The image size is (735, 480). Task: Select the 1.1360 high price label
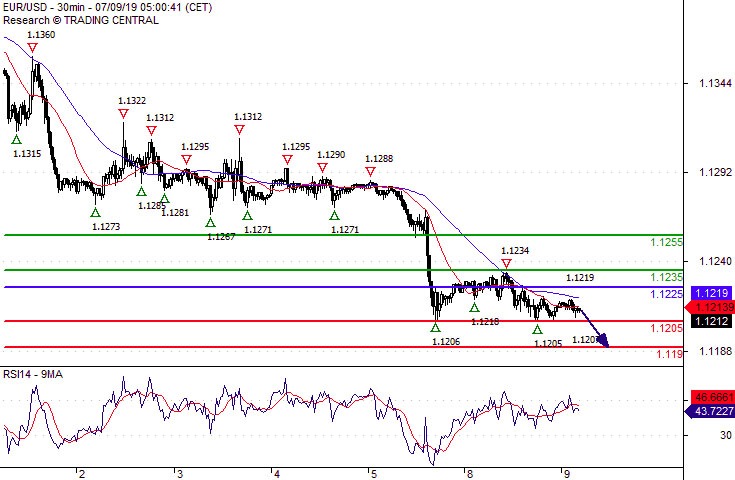click(41, 35)
